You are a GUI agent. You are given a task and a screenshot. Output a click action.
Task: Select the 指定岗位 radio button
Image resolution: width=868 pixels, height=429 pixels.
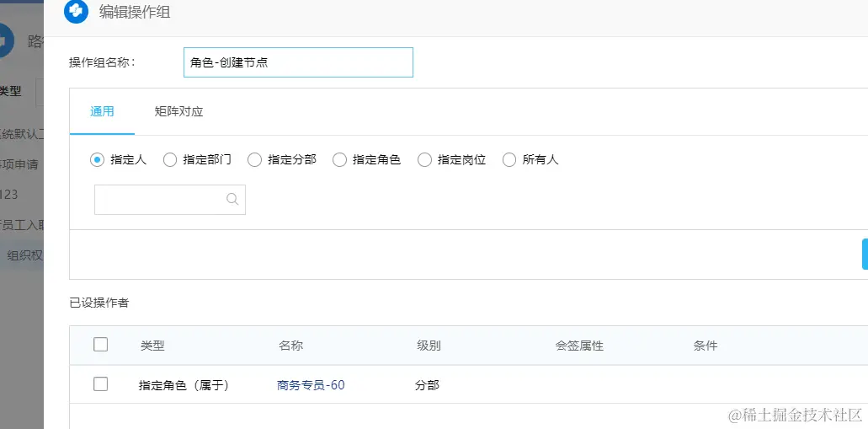(424, 160)
